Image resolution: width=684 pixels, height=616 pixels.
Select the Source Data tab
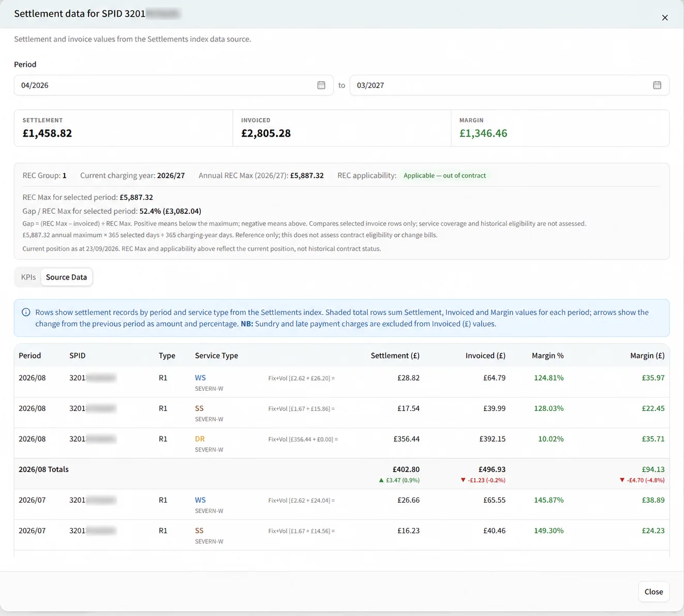[66, 277]
